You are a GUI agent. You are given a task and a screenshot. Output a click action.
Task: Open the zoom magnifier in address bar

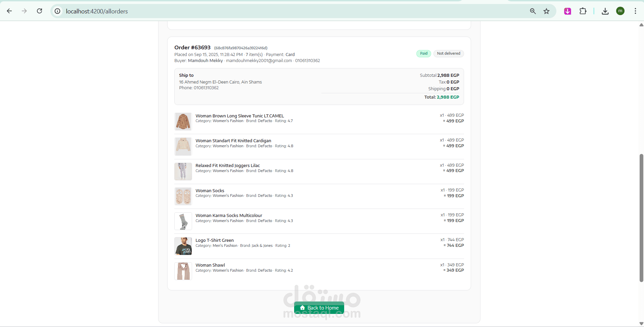click(x=533, y=11)
